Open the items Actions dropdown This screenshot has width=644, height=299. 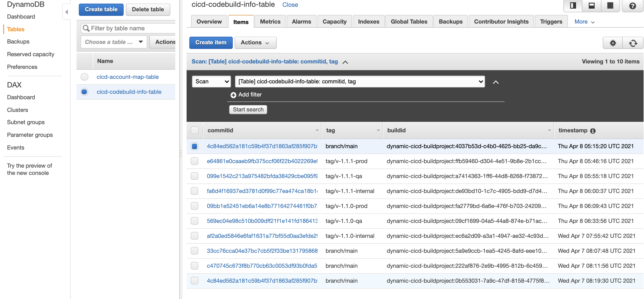pyautogui.click(x=255, y=43)
